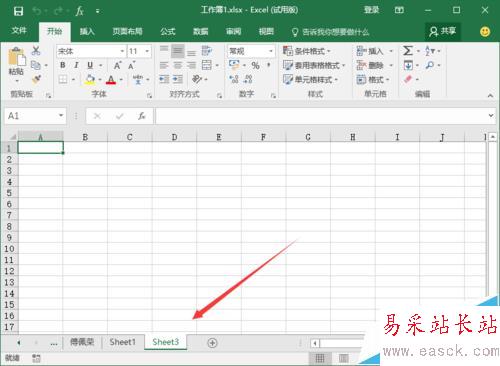Apply red font color A

(111, 79)
